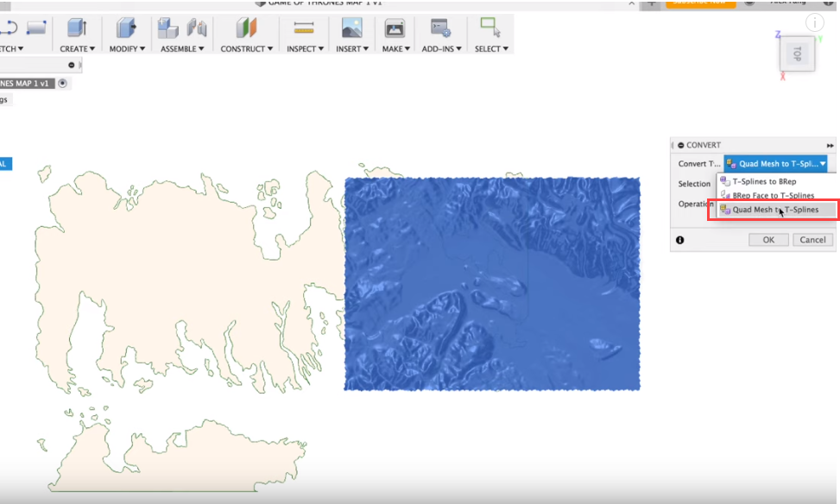Collapse the browser panel with minus icon
Image resolution: width=840 pixels, height=504 pixels.
point(72,65)
